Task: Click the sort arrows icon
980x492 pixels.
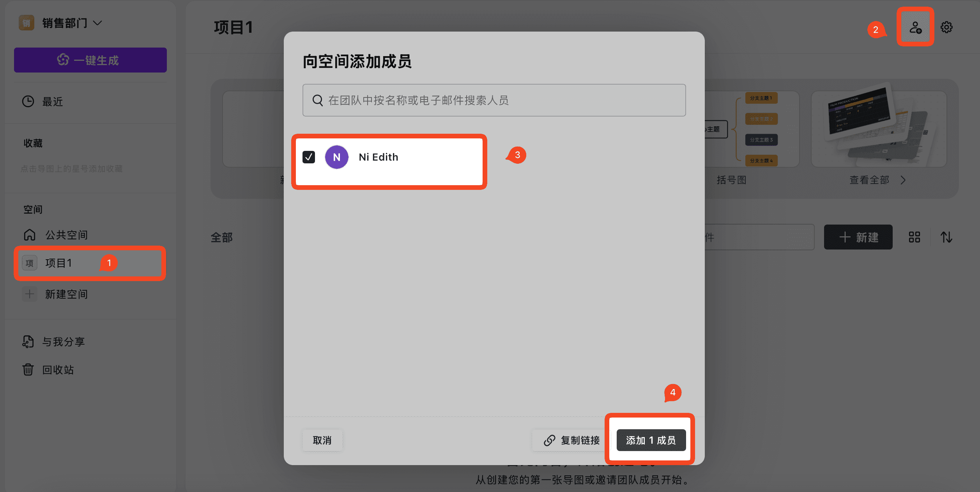Action: pos(946,237)
